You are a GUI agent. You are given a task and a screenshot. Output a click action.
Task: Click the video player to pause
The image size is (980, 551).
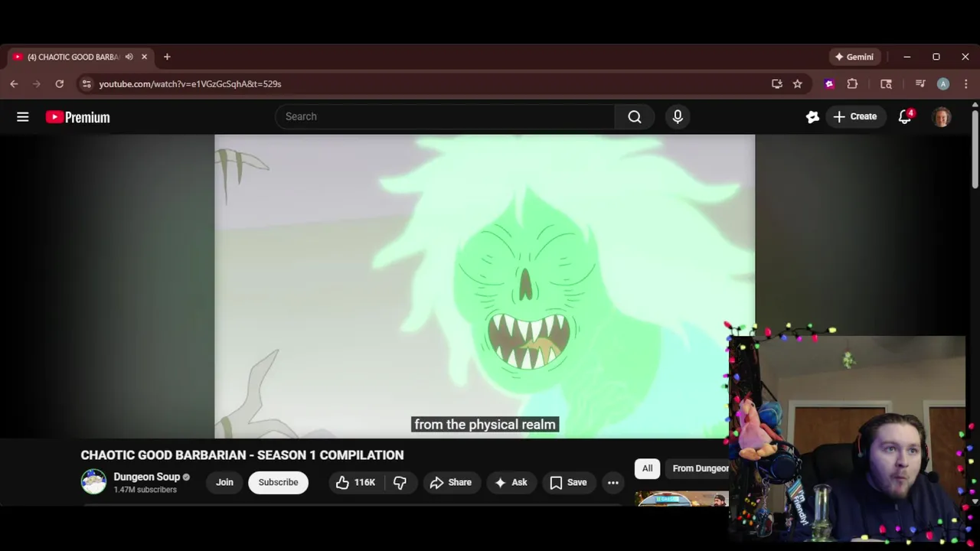click(x=485, y=286)
